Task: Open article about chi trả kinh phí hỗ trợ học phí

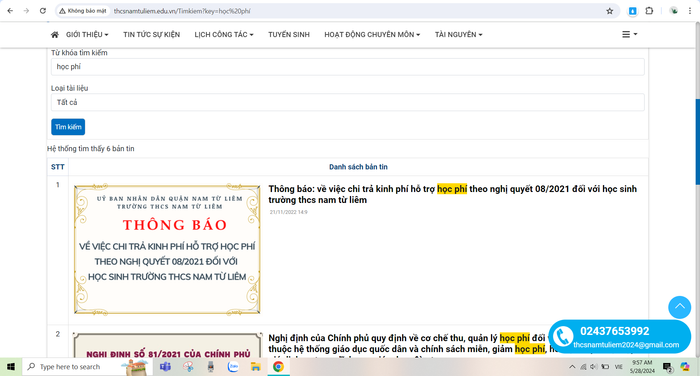Action: [452, 194]
